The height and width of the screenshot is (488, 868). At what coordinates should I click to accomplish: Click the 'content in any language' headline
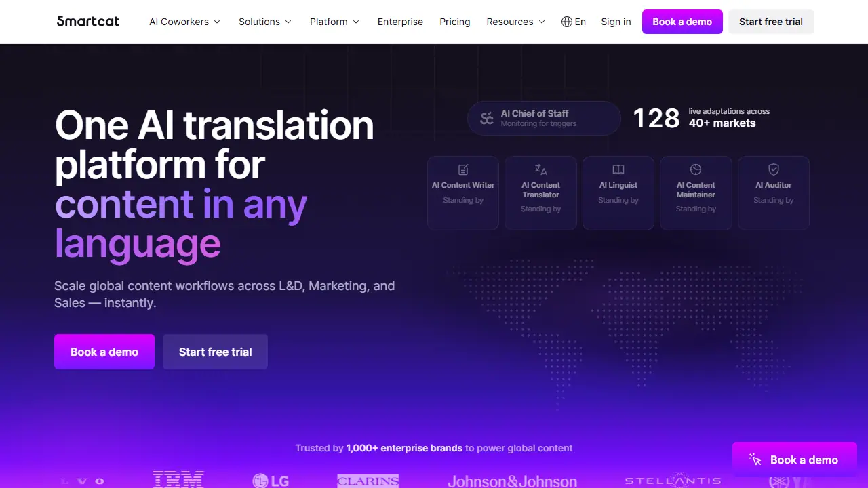tap(181, 224)
